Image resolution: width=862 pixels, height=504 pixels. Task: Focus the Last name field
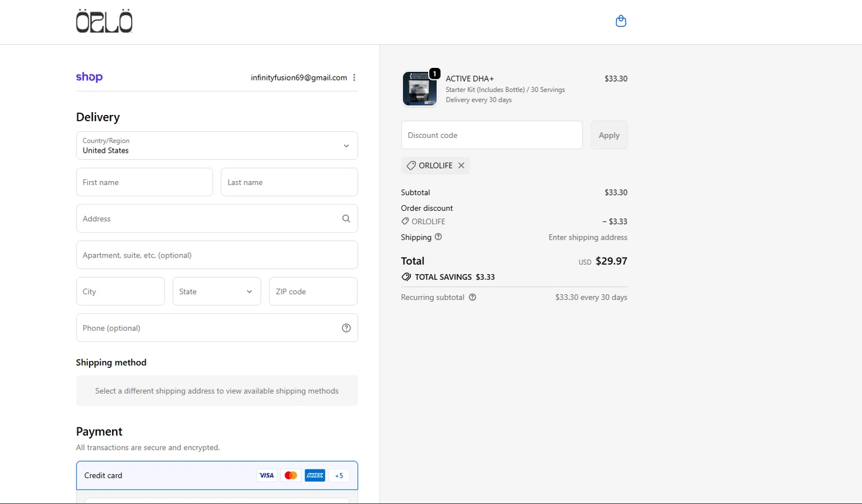coord(289,182)
